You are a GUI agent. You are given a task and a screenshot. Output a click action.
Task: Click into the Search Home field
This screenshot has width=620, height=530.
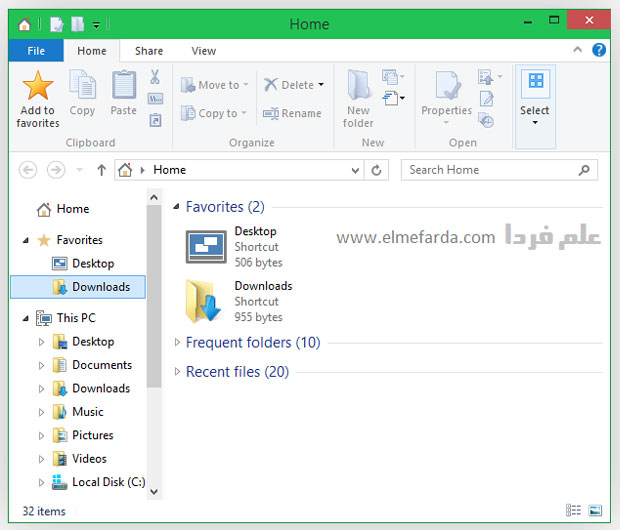[490, 170]
